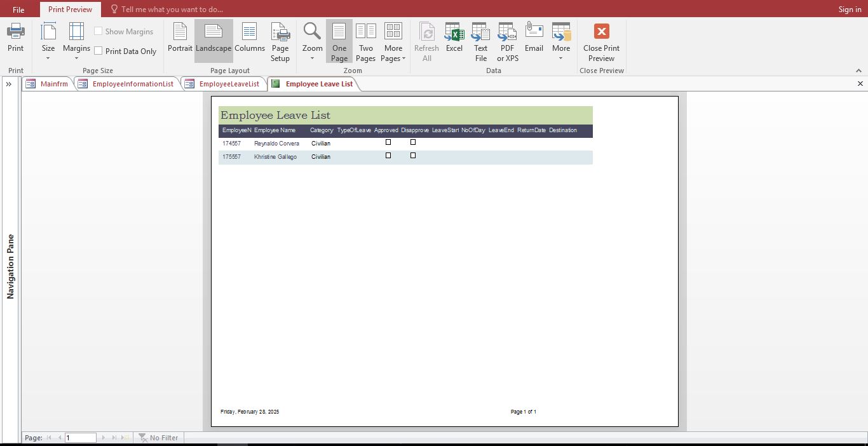868x446 pixels.
Task: Export the report to Excel
Action: tap(454, 38)
